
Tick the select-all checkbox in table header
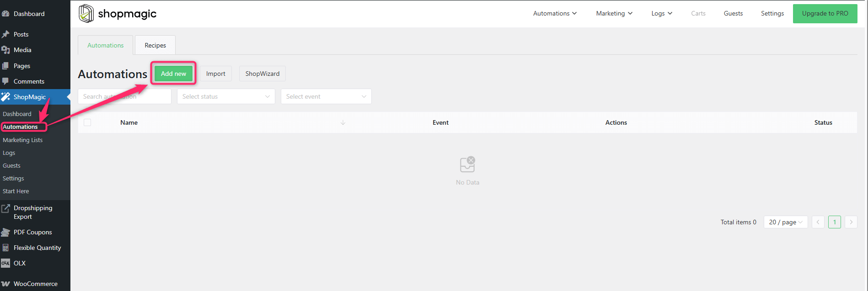[x=87, y=122]
